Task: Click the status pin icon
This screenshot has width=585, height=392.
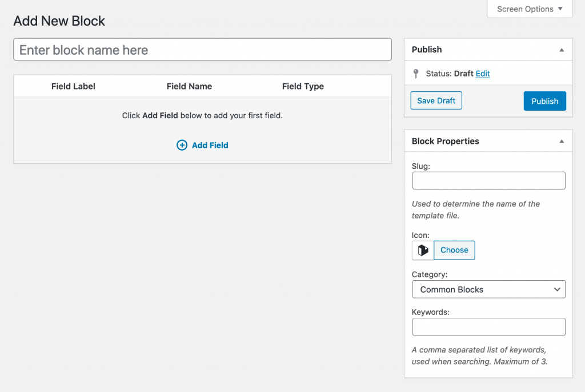Action: click(x=416, y=74)
